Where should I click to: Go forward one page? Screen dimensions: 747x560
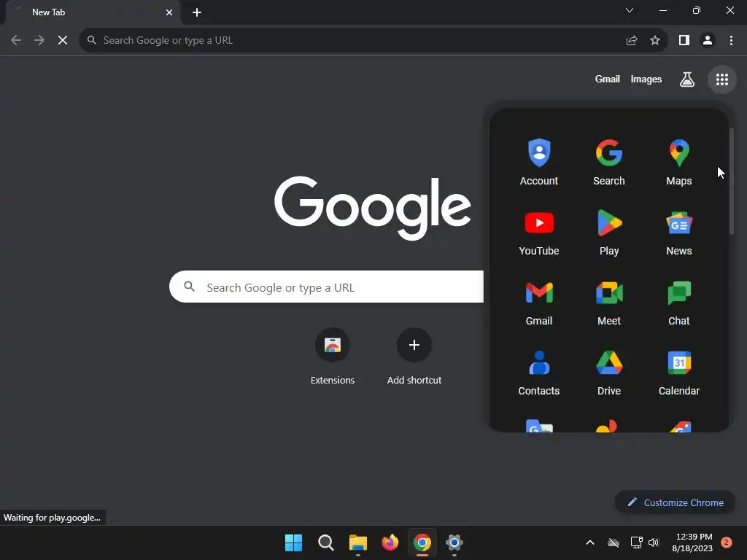[x=39, y=41]
